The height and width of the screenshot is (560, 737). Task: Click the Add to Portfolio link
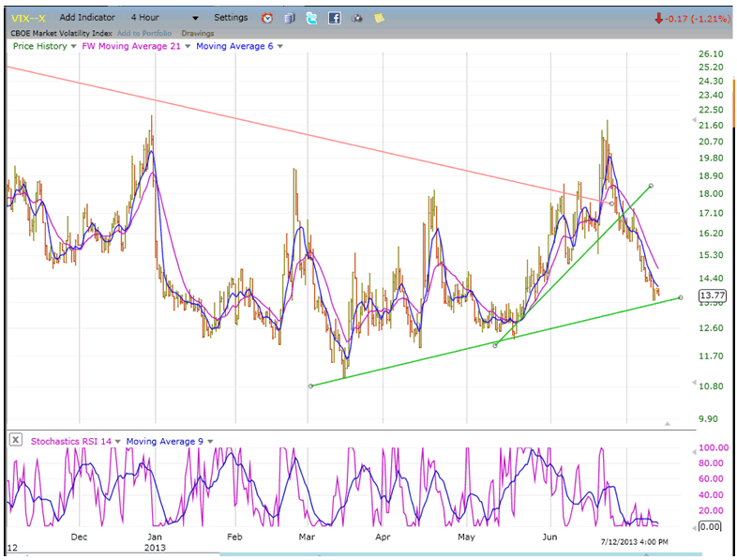[x=144, y=33]
